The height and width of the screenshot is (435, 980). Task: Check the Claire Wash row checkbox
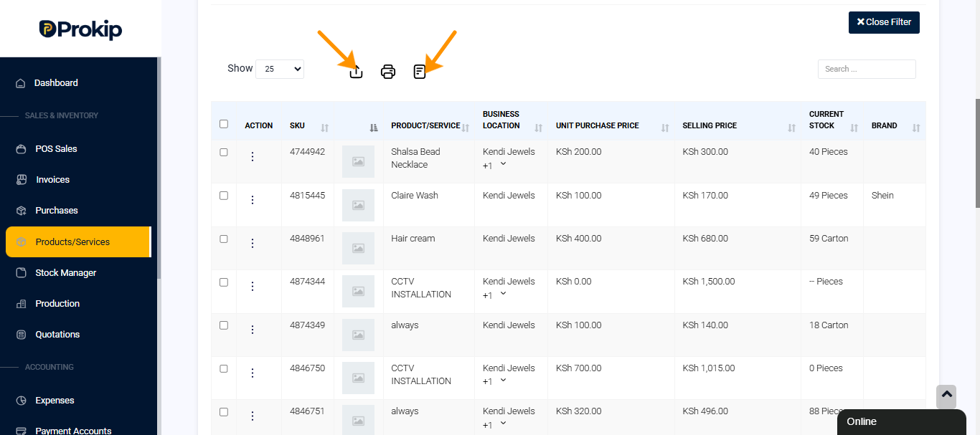224,196
